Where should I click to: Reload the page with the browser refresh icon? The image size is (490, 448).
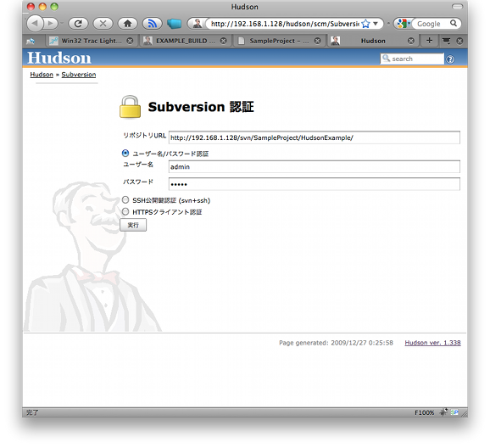pyautogui.click(x=78, y=24)
